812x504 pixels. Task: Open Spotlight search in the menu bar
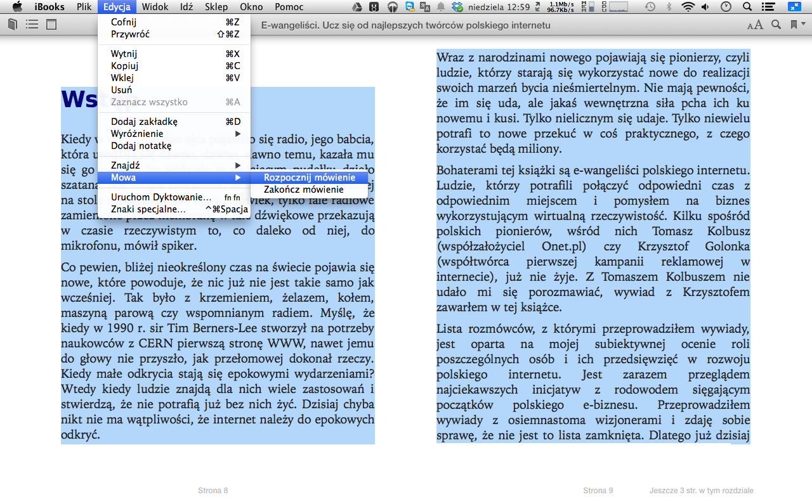[747, 7]
